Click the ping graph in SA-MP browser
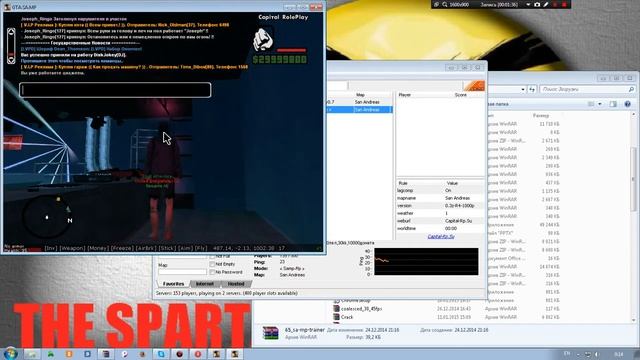 (426, 262)
